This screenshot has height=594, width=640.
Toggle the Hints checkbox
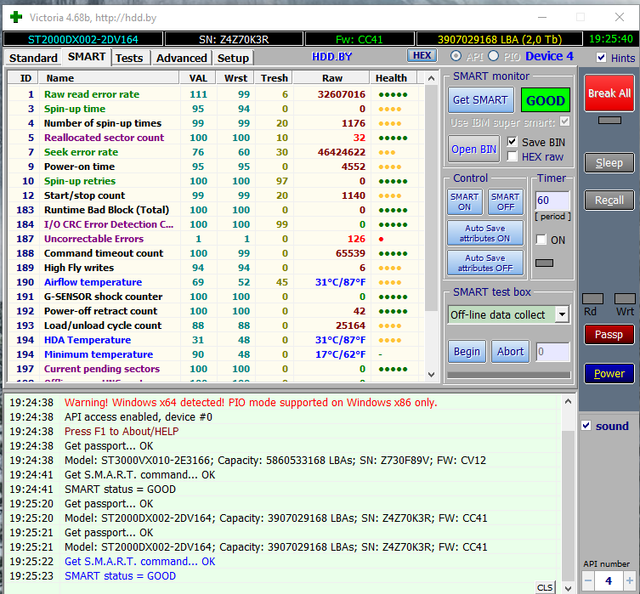click(601, 58)
